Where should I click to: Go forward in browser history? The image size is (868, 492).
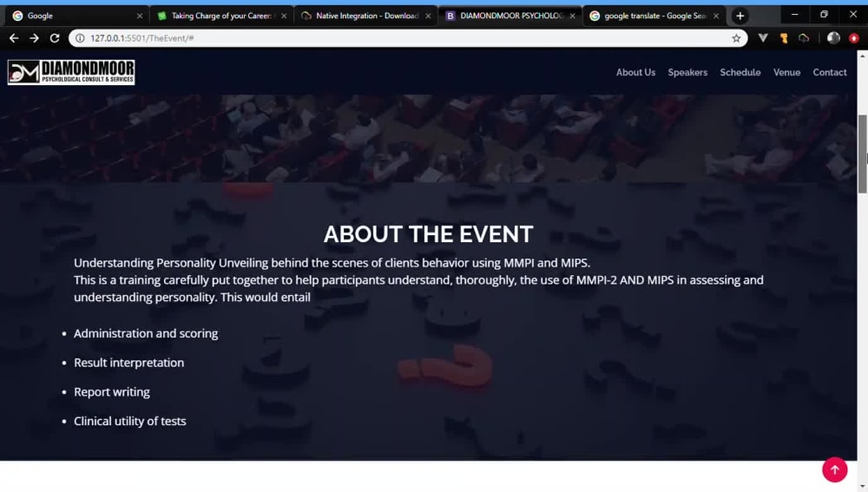(x=35, y=38)
